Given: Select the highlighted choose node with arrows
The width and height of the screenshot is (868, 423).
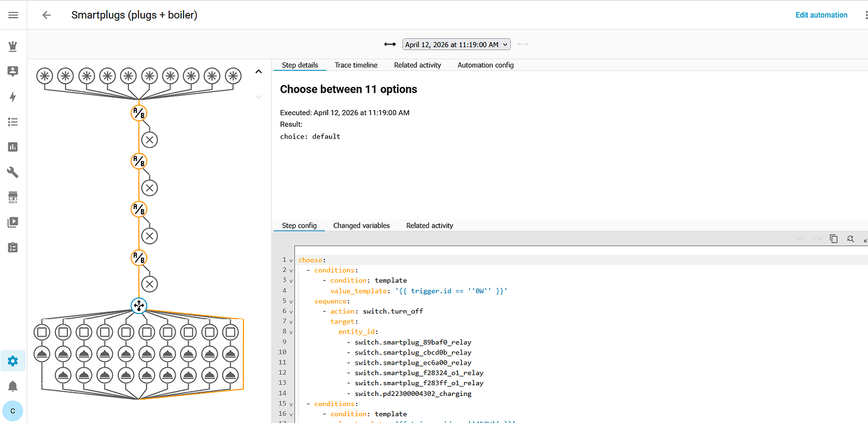Looking at the screenshot, I should tap(138, 306).
